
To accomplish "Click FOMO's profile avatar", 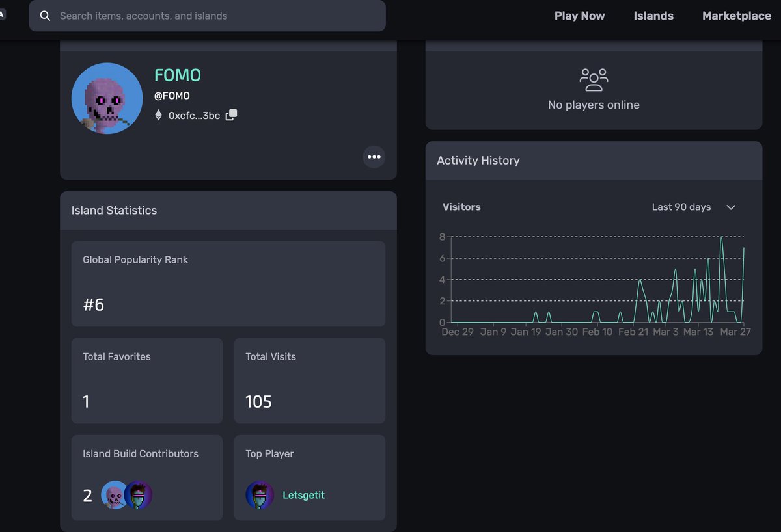I will tap(107, 98).
